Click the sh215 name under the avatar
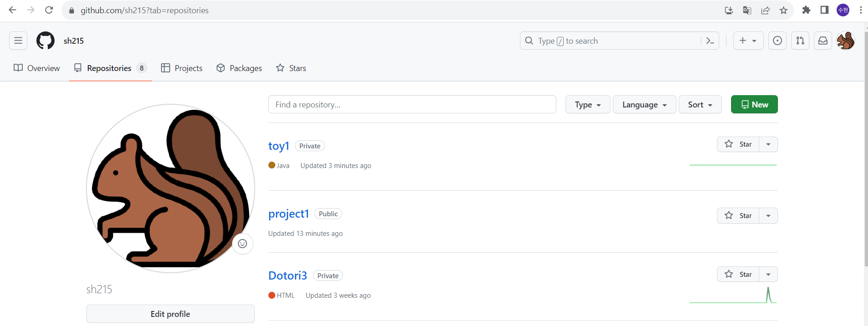 pyautogui.click(x=99, y=289)
